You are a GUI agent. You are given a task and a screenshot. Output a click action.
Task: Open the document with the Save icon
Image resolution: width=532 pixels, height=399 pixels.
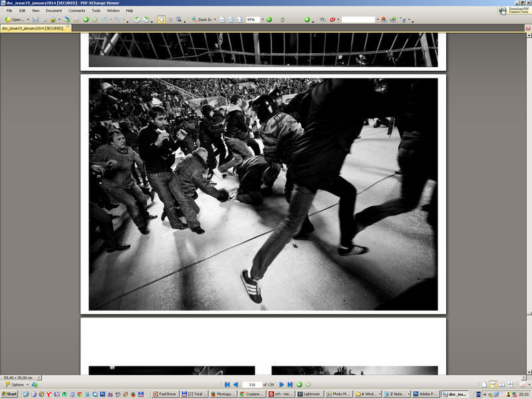[36, 21]
